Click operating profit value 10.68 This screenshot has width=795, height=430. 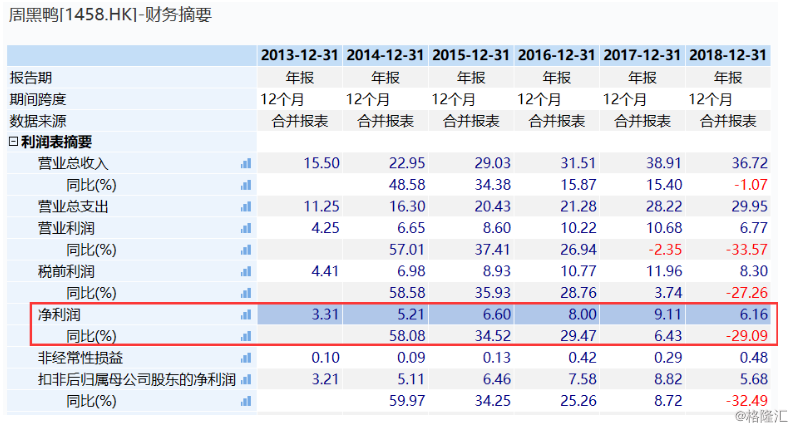664,228
